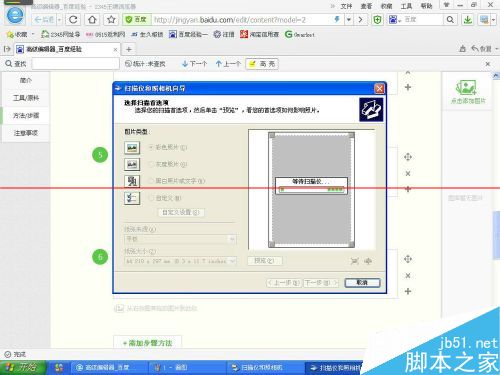Click the 预览 preview button
Viewport: 500px width, 375px height.
[265, 261]
